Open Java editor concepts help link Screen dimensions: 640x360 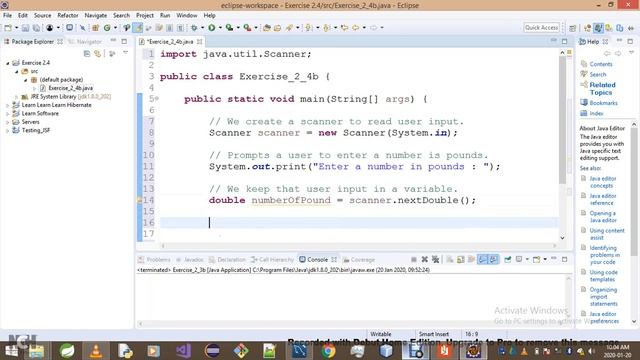click(x=602, y=182)
